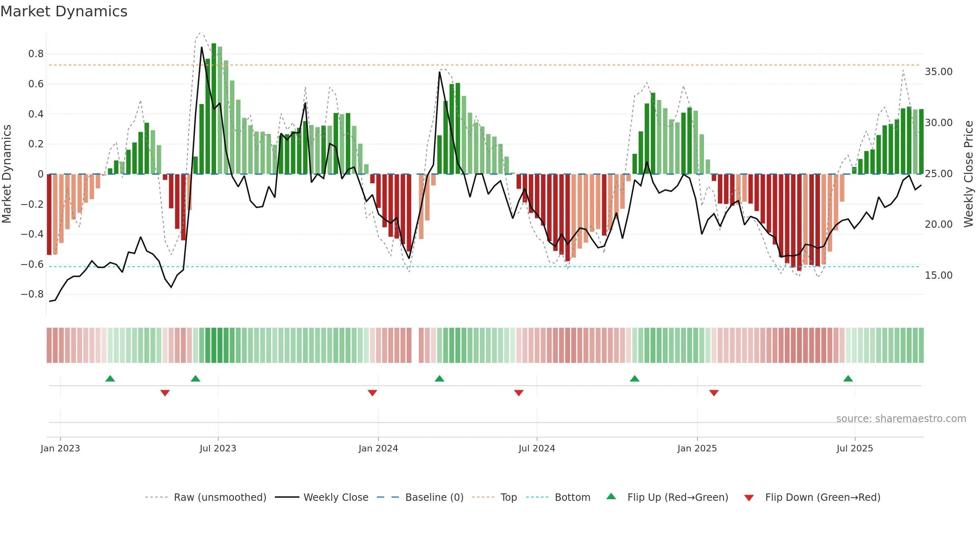Toggle the Flip Down (Green→Red) legend entry
Image resolution: width=980 pixels, height=551 pixels.
click(812, 497)
